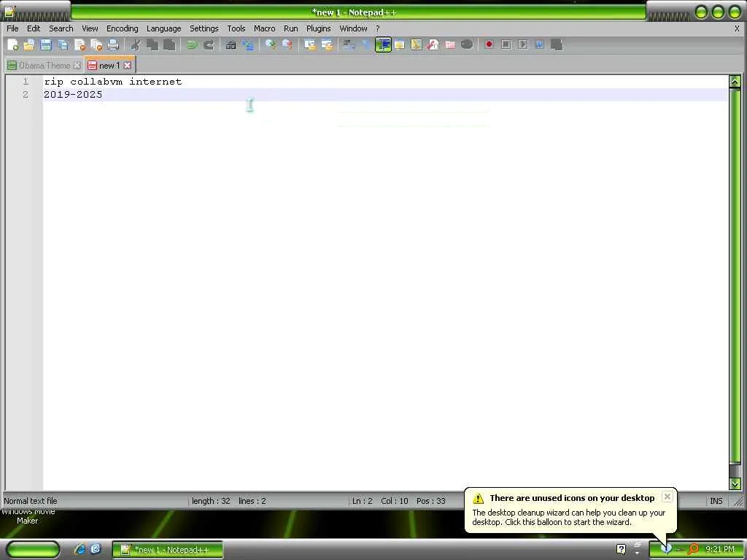Toggle synchronized vertical scrolling
Screen dimensions: 747x560
(x=309, y=44)
